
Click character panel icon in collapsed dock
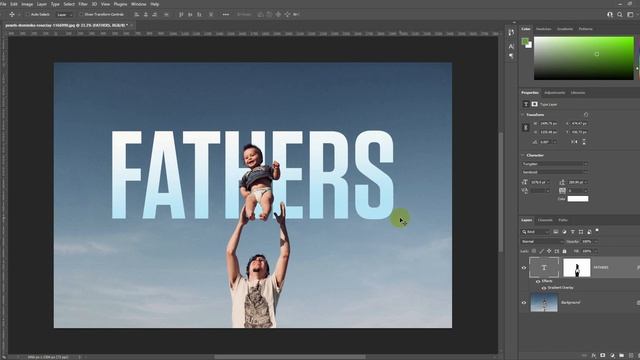pyautogui.click(x=511, y=47)
